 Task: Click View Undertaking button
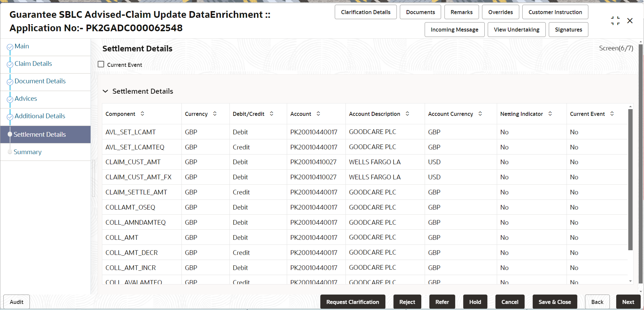coord(517,30)
